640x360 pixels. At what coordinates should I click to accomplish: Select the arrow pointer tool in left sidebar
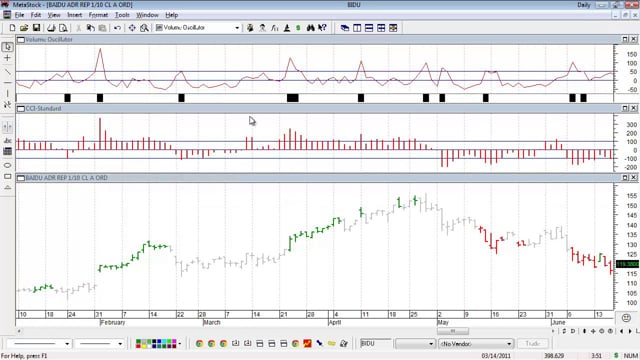pos(7,47)
